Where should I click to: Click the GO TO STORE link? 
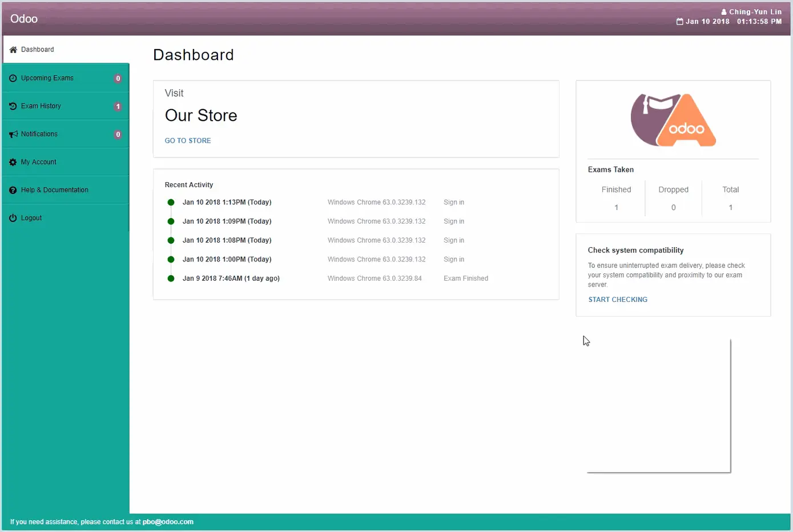pos(188,140)
